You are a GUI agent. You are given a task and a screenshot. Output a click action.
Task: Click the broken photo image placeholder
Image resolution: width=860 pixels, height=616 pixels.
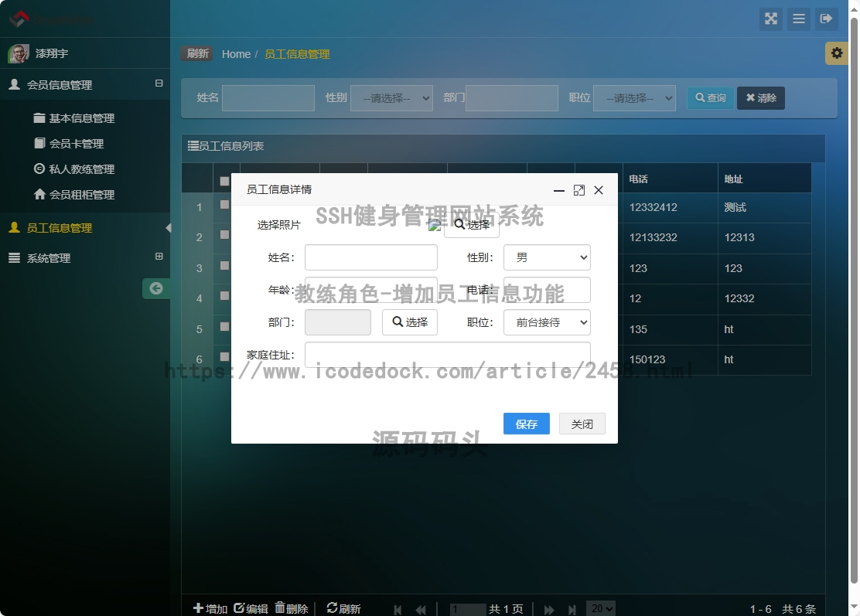[435, 225]
